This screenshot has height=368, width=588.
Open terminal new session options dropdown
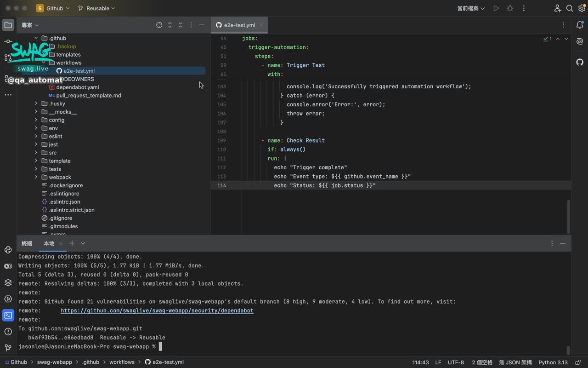pyautogui.click(x=83, y=243)
